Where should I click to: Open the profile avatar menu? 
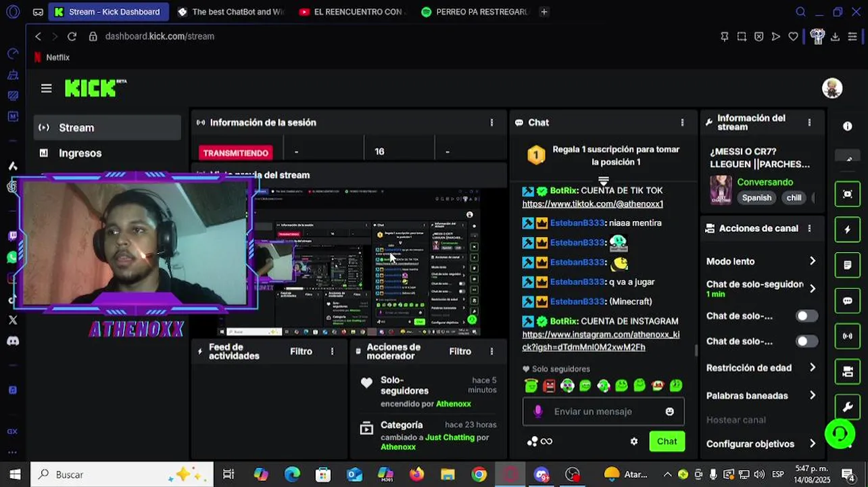pyautogui.click(x=832, y=88)
